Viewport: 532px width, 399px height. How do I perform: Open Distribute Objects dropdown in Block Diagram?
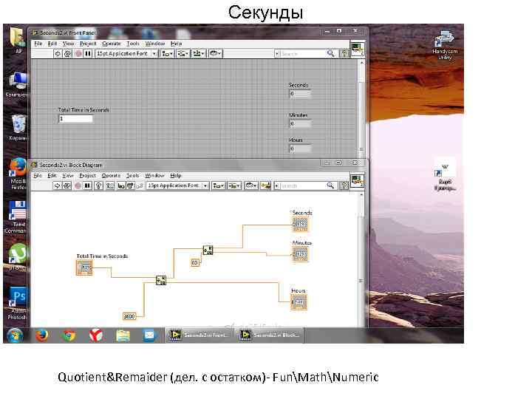click(234, 185)
